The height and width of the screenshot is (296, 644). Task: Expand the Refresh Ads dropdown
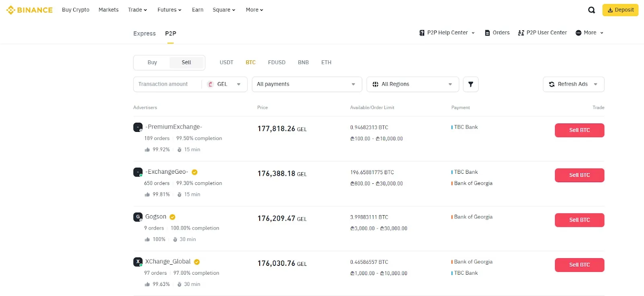point(595,84)
